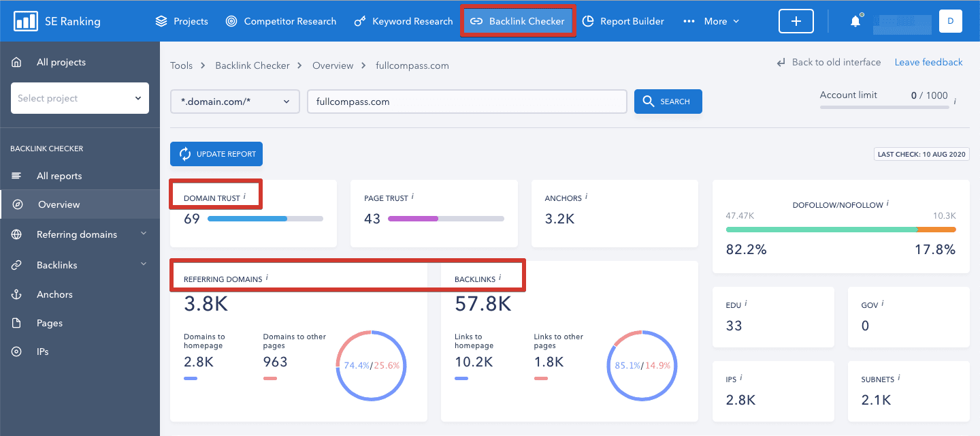Image resolution: width=980 pixels, height=436 pixels.
Task: Click the Referring domains globe icon
Action: pyautogui.click(x=16, y=234)
